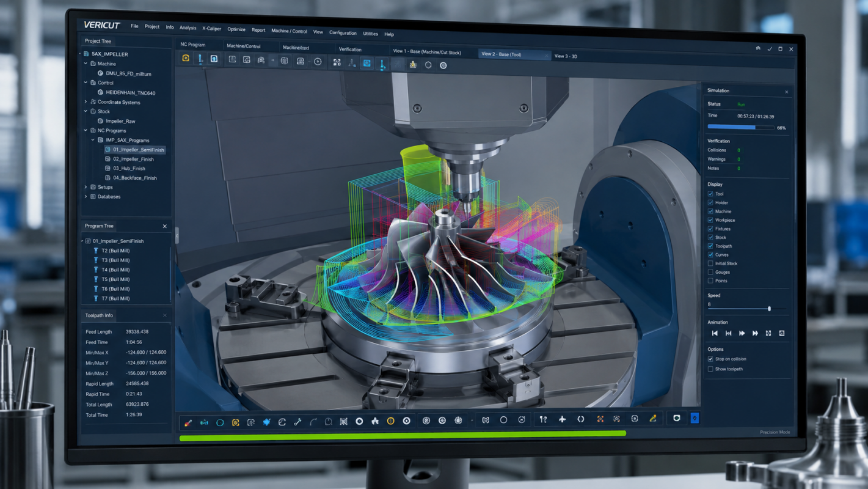Screen dimensions: 868x489
Task: Expand the Coordinate Systems node
Action: point(86,102)
